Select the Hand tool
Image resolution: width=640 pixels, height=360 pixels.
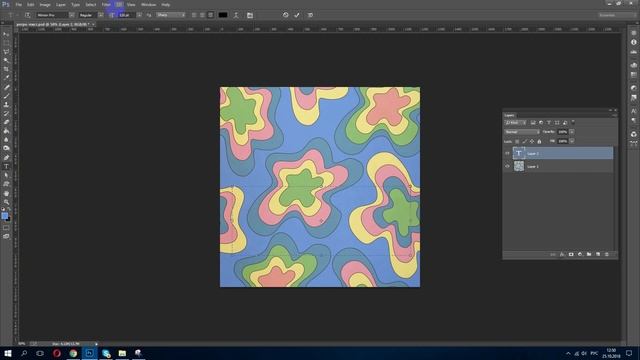(6, 193)
